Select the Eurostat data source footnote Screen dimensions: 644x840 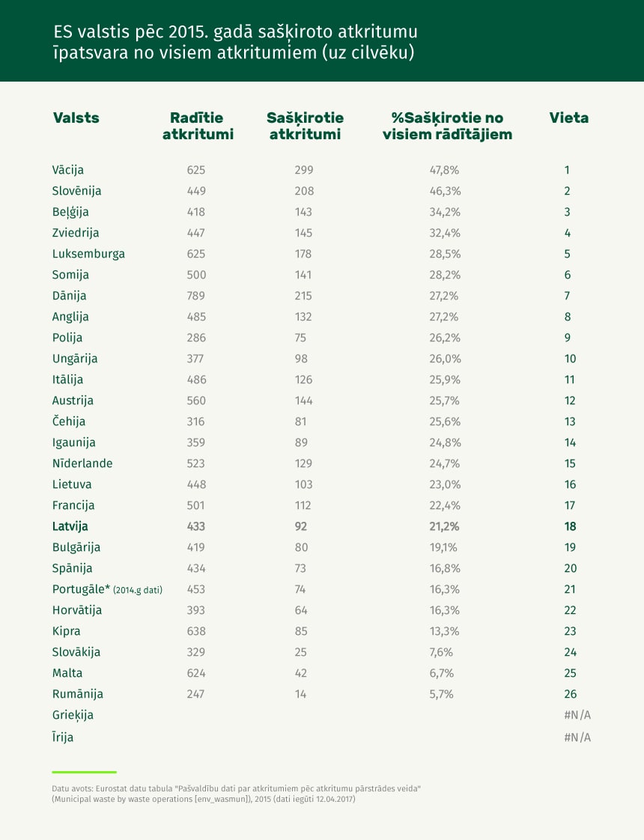(x=237, y=794)
